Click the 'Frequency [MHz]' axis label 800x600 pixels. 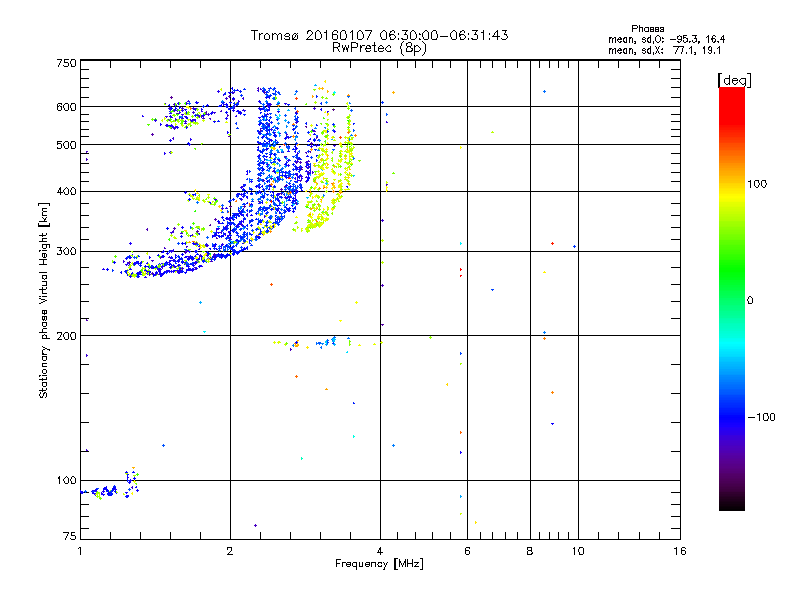pos(379,564)
